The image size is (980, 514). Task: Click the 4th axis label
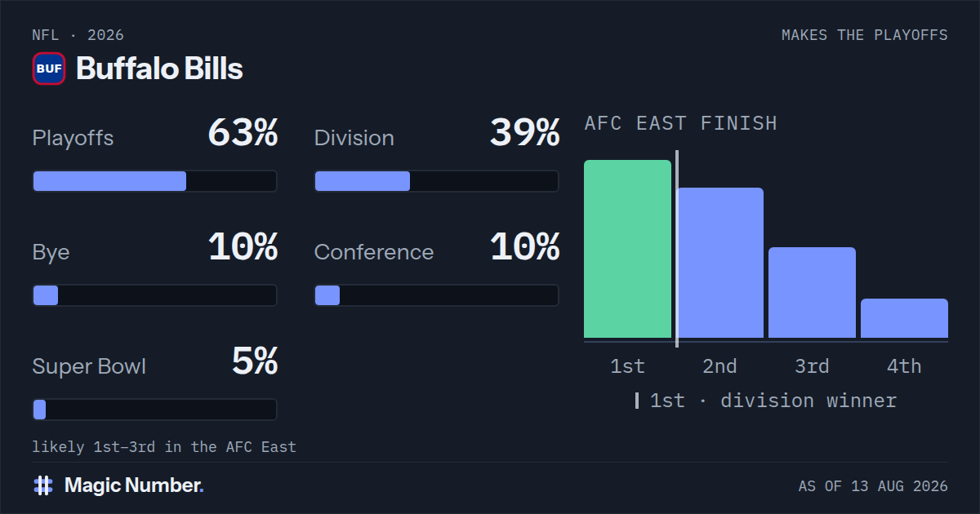[x=904, y=366]
